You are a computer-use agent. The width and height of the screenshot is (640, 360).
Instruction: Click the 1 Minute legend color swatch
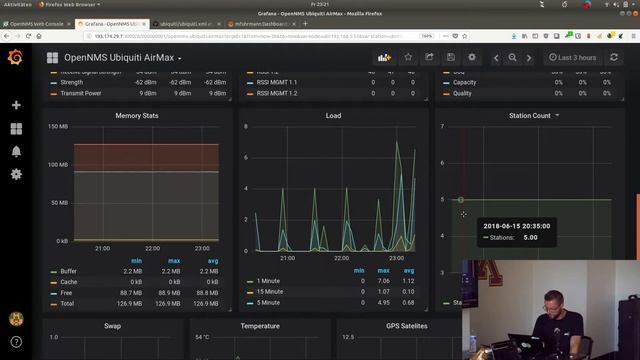250,282
